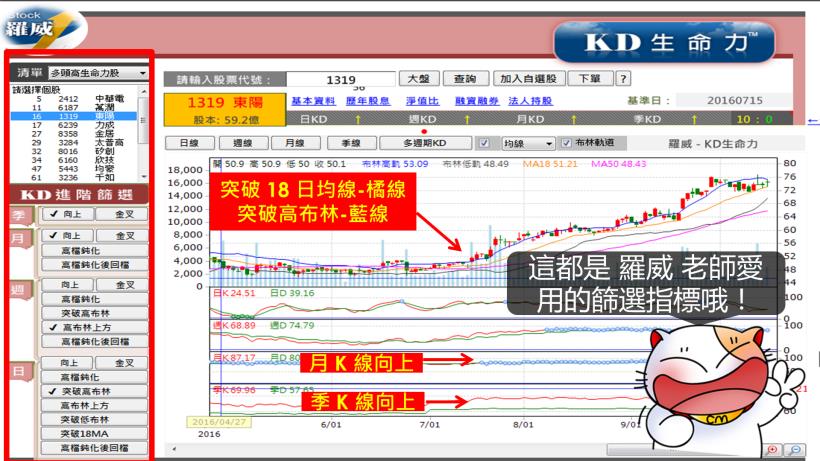Click the stock code input field
Viewport: 820px width, 461px height.
point(341,79)
